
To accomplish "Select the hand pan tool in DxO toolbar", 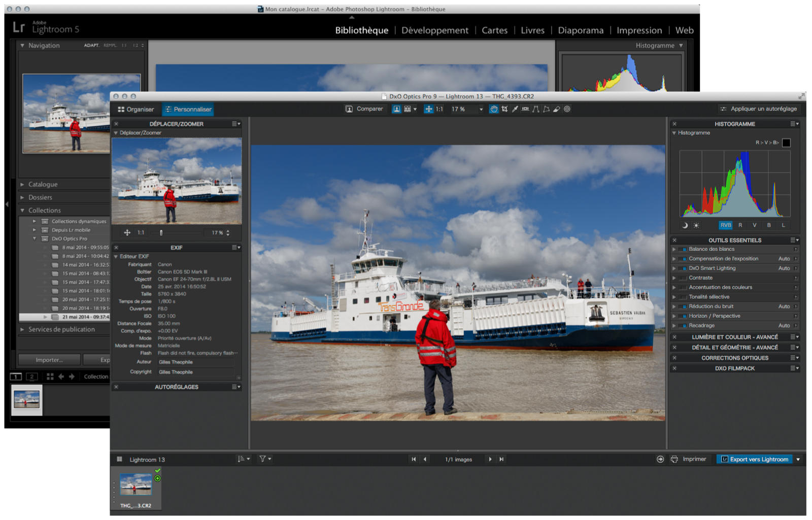I will coord(494,109).
